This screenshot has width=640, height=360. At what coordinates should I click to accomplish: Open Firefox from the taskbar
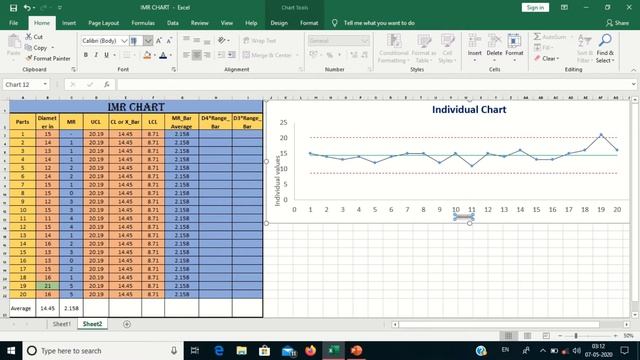[x=311, y=351]
